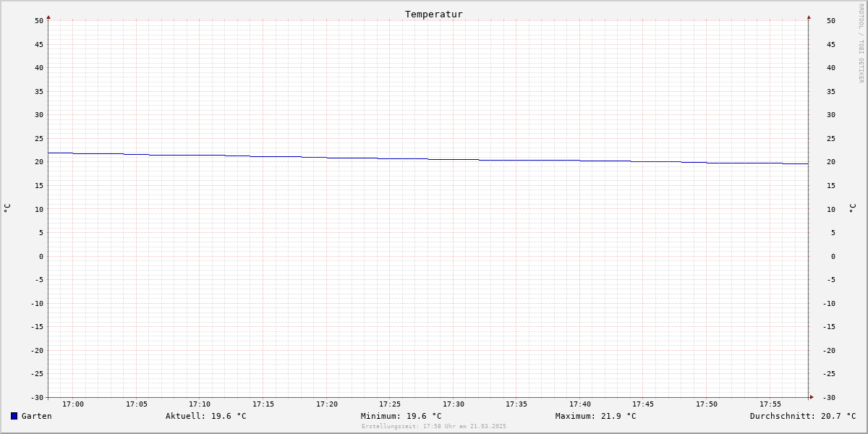Click the left axis 50 label
Screen dimensions: 868x434
click(39, 20)
